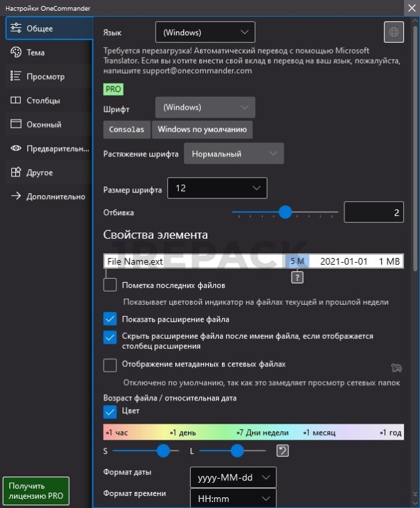
Task: Click the Consolas font button
Action: click(126, 130)
